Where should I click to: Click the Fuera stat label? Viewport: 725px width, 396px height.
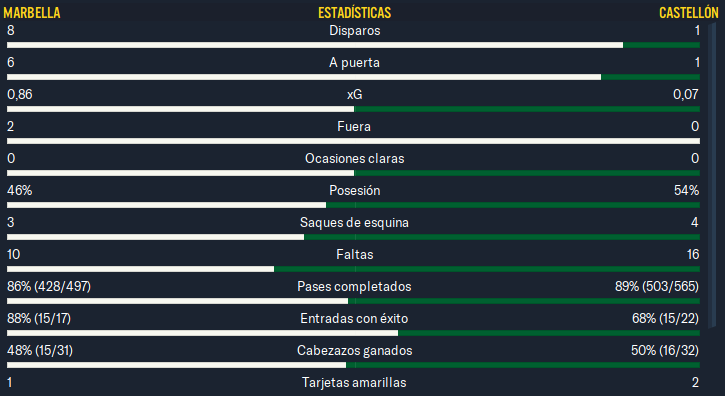pyautogui.click(x=354, y=126)
